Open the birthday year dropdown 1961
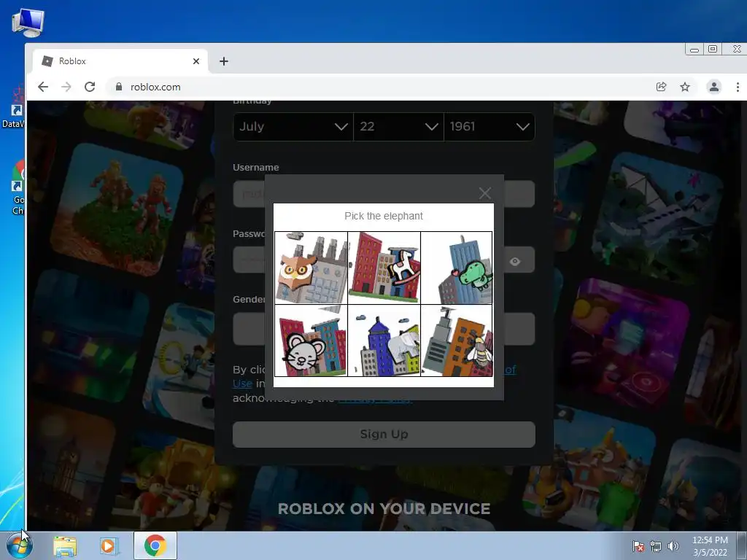The width and height of the screenshot is (747, 560). tap(489, 127)
